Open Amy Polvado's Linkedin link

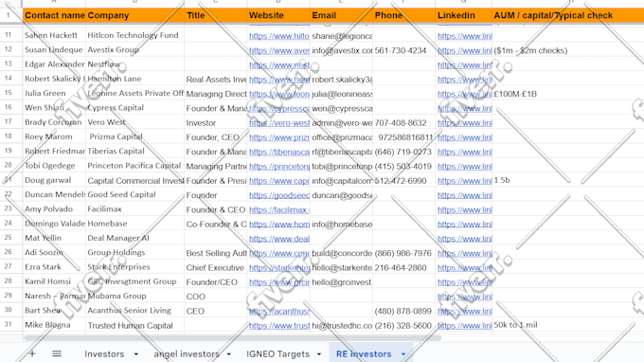tap(464, 209)
